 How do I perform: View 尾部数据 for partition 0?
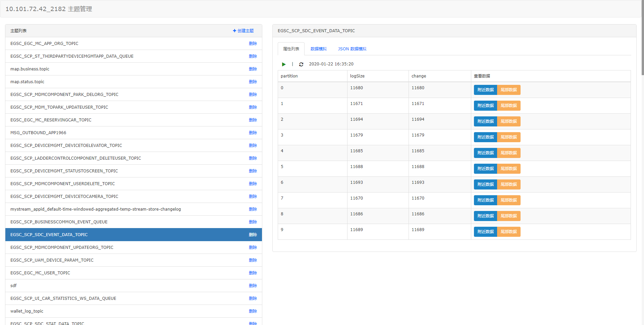tap(508, 90)
